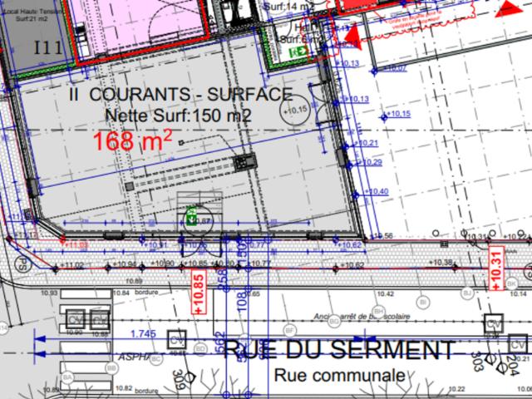Click the CV manhole box beside 1.745 dimension
The image size is (532, 399).
[176, 340]
